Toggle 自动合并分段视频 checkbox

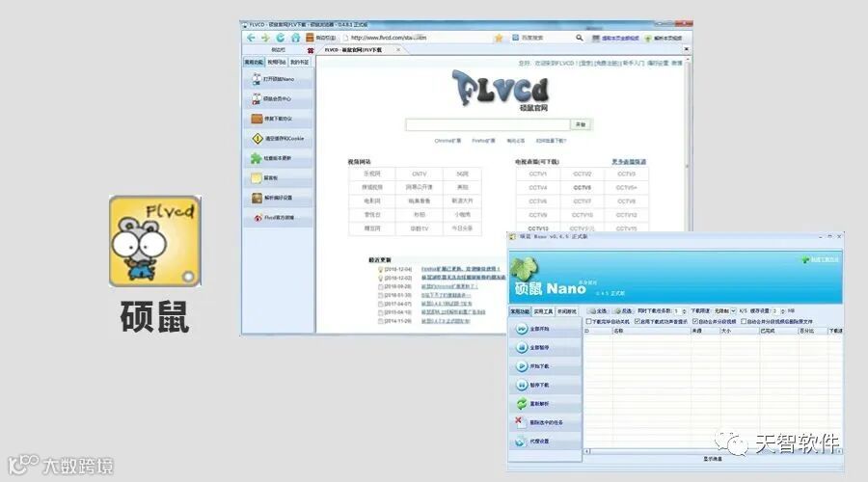[695, 322]
